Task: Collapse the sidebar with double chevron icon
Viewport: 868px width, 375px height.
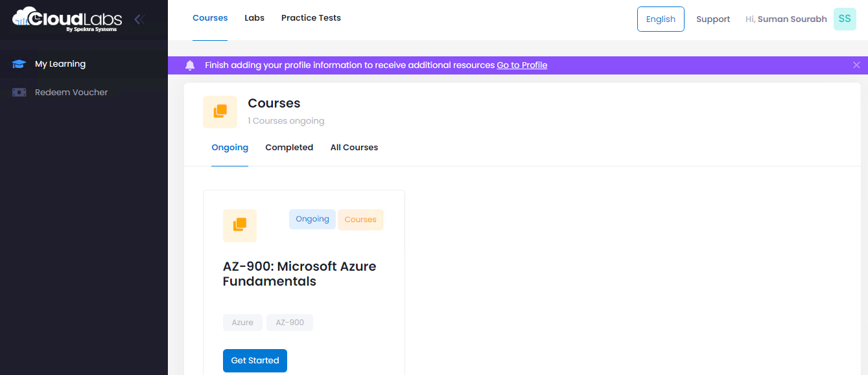Action: pos(139,19)
